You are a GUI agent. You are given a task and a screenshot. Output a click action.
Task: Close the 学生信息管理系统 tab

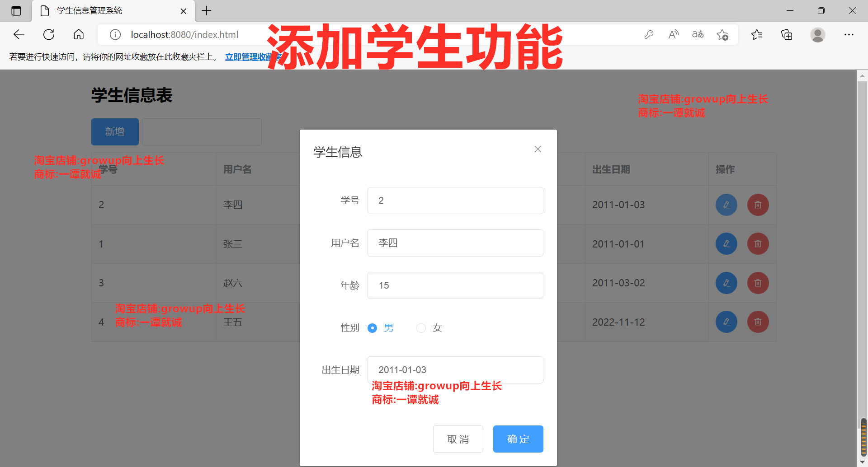[x=184, y=11]
